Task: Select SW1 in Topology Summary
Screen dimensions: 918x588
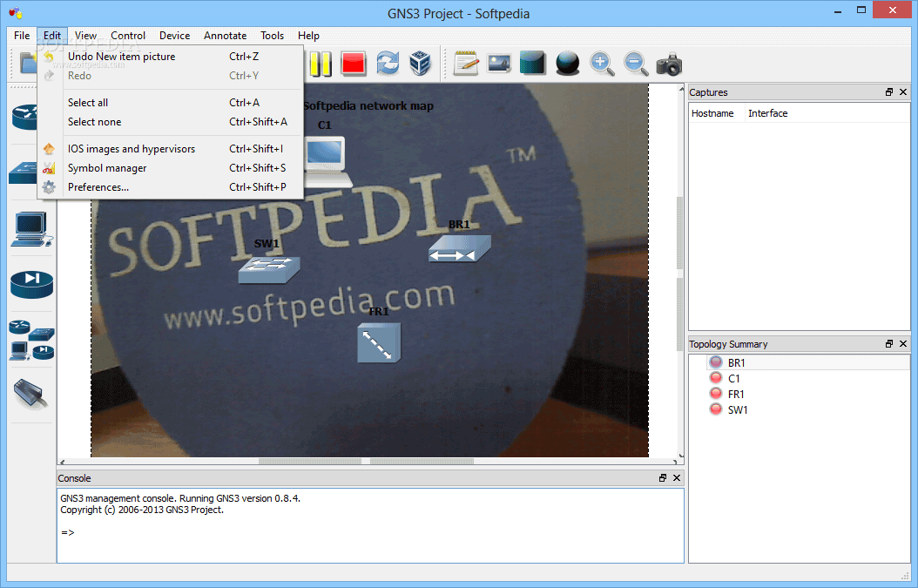Action: click(x=738, y=410)
